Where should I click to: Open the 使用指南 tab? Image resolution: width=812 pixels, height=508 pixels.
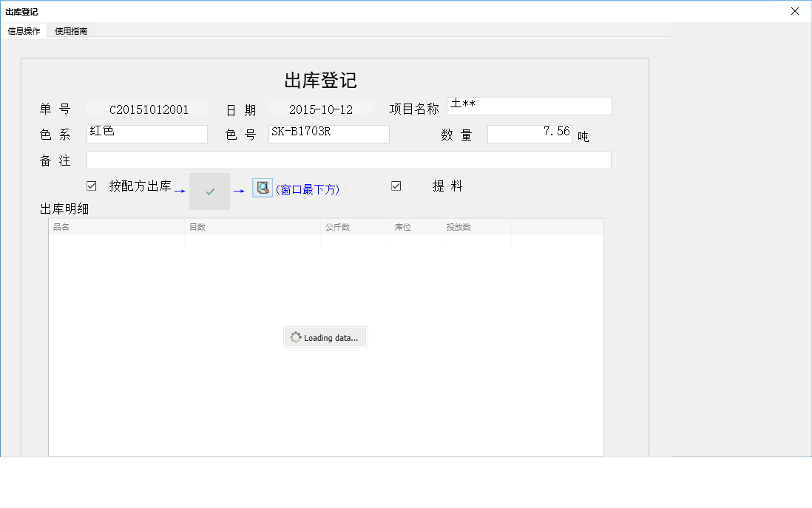coord(71,31)
